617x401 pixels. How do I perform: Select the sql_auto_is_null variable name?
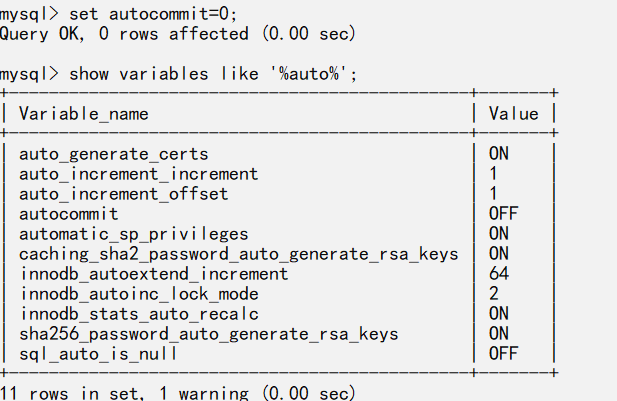(x=98, y=354)
